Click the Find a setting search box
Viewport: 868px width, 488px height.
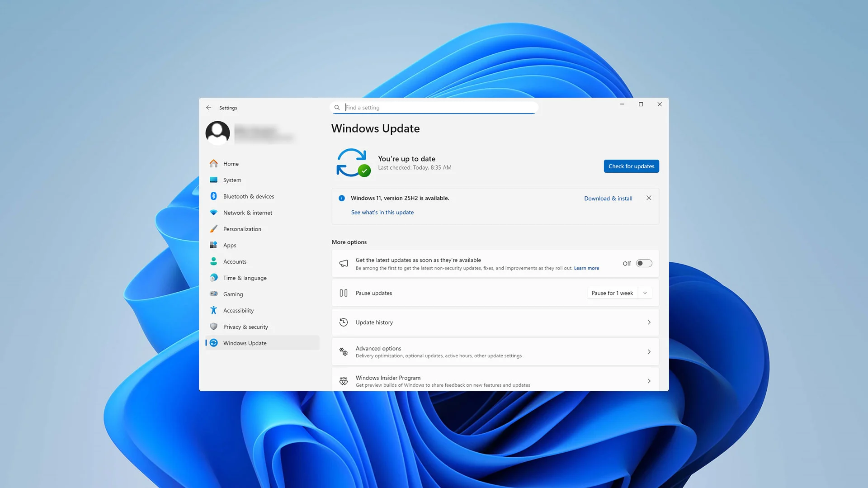[x=434, y=108]
